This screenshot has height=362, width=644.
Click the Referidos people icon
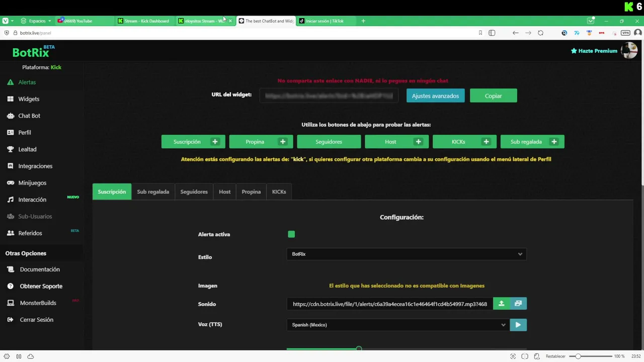pos(10,233)
